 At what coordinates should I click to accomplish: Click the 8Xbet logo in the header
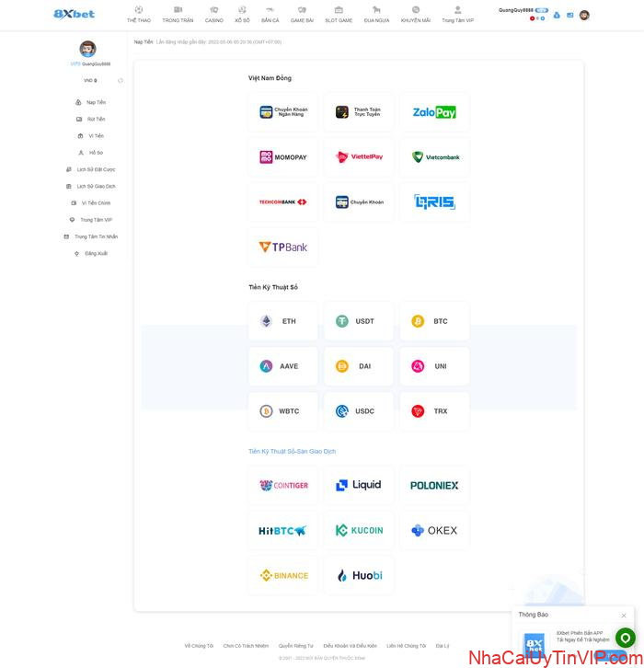[74, 15]
